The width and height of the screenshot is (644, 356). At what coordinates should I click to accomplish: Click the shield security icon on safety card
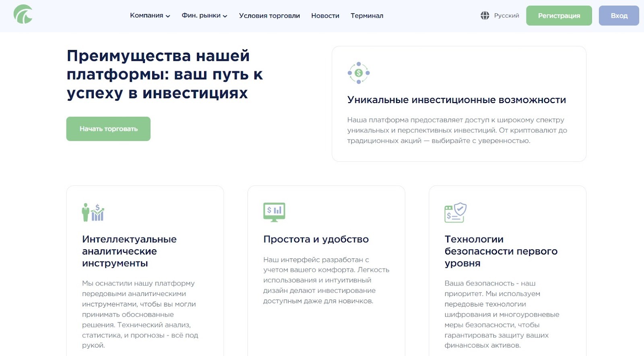[455, 212]
